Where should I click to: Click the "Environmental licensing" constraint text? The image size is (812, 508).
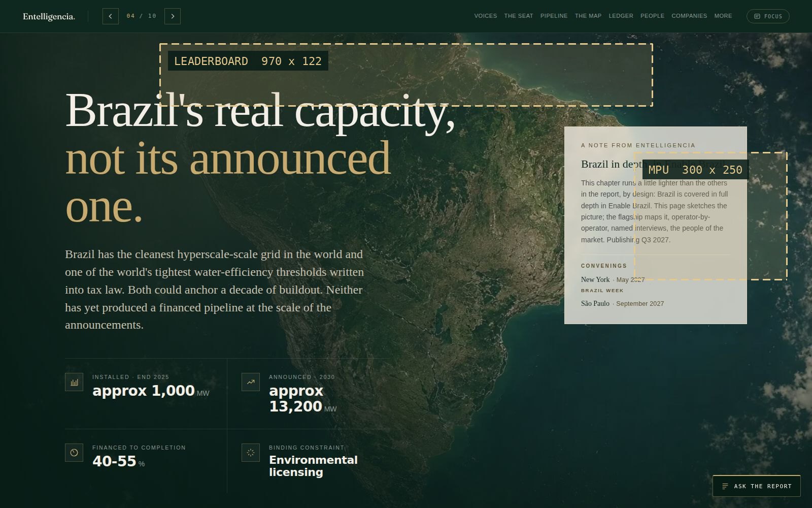click(x=313, y=466)
